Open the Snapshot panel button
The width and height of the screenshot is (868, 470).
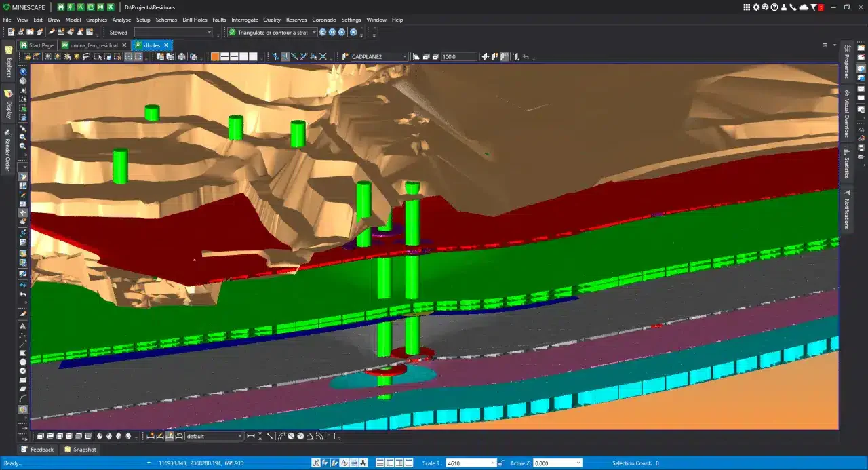[80, 450]
